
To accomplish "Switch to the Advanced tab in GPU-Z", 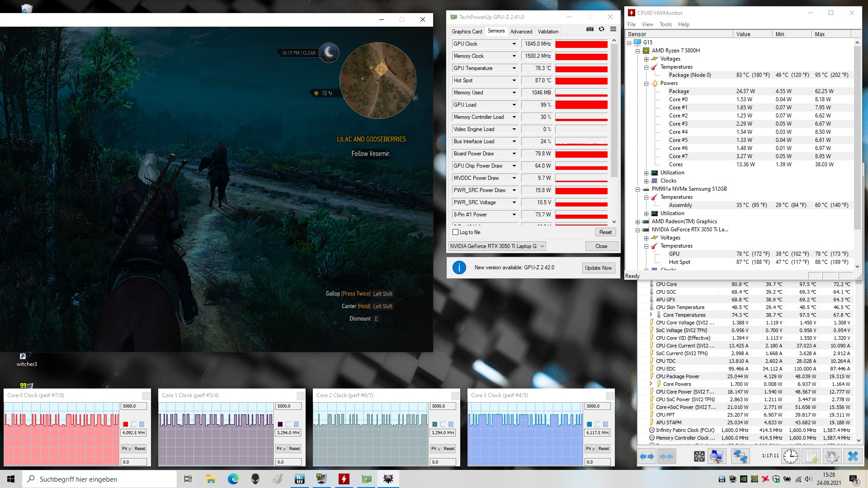I will (x=521, y=32).
